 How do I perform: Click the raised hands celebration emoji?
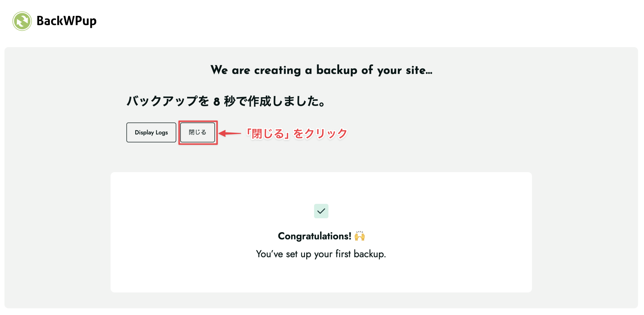click(x=359, y=236)
